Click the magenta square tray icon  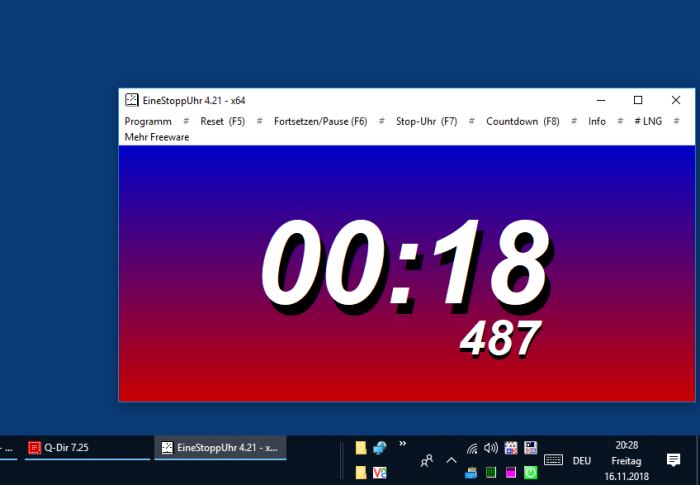(511, 472)
